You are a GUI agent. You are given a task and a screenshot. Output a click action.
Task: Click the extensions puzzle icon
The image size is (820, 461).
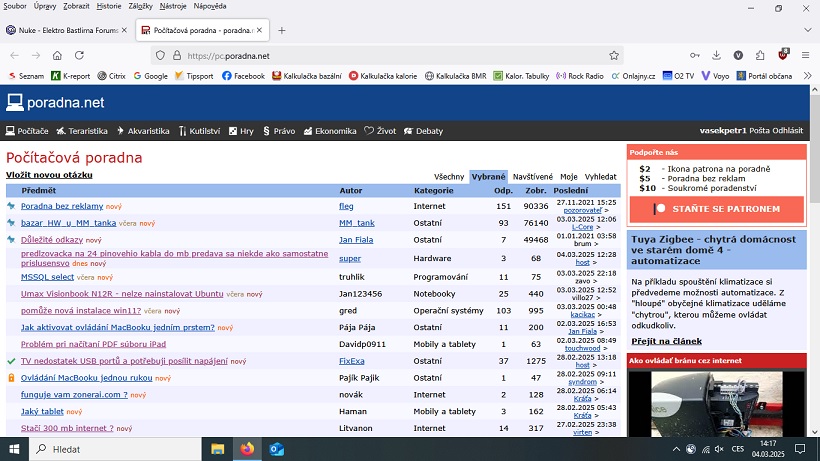click(761, 56)
